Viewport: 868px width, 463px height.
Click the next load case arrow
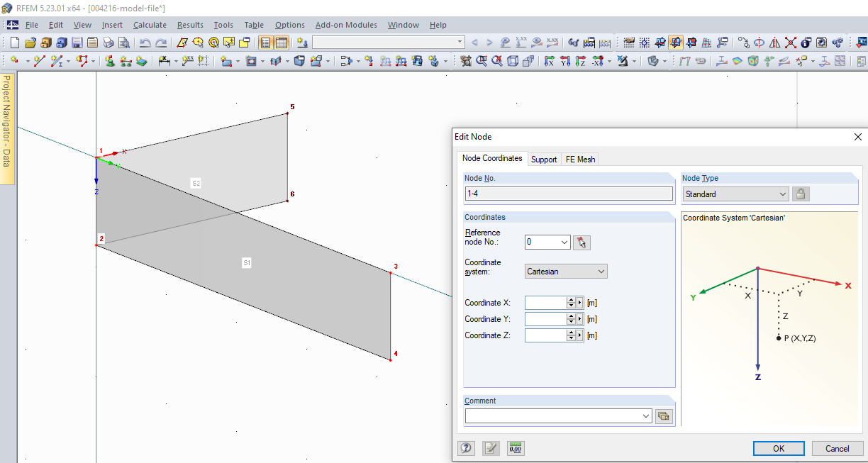(x=489, y=43)
